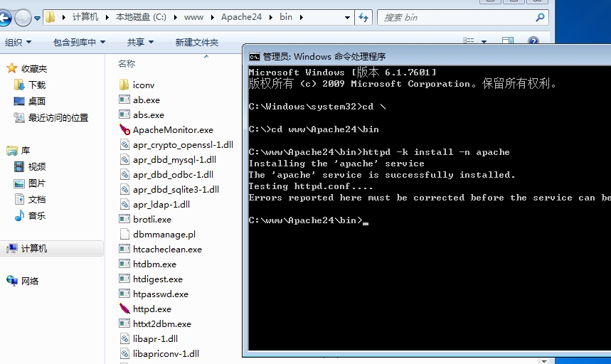The width and height of the screenshot is (611, 364).
Task: Click the Back navigation arrow in Explorer
Action: pyautogui.click(x=4, y=18)
